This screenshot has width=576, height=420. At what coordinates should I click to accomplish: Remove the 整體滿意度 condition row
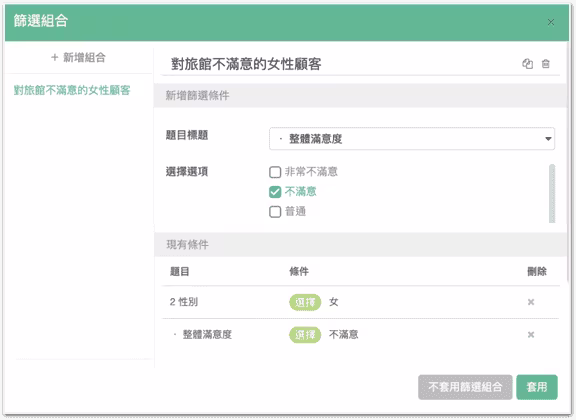(531, 335)
